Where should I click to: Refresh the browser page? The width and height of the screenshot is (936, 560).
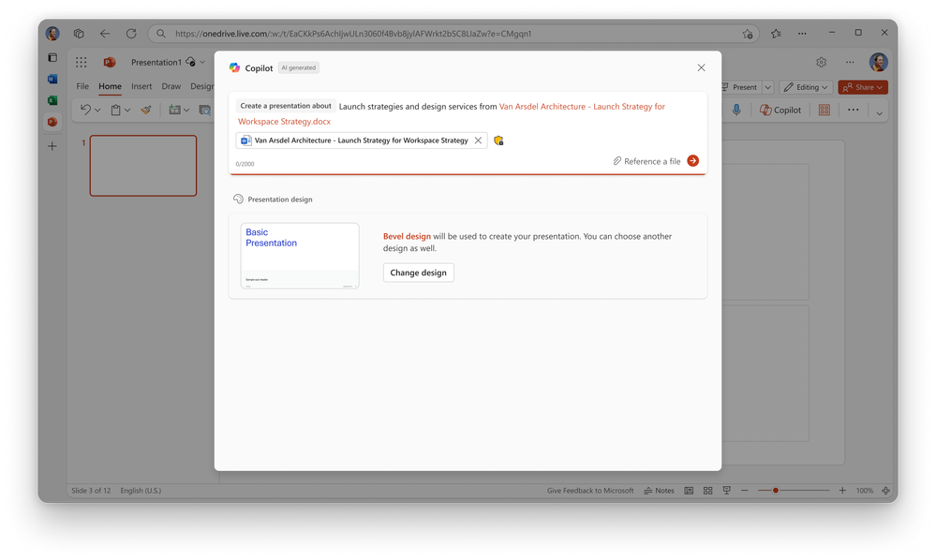pos(131,34)
